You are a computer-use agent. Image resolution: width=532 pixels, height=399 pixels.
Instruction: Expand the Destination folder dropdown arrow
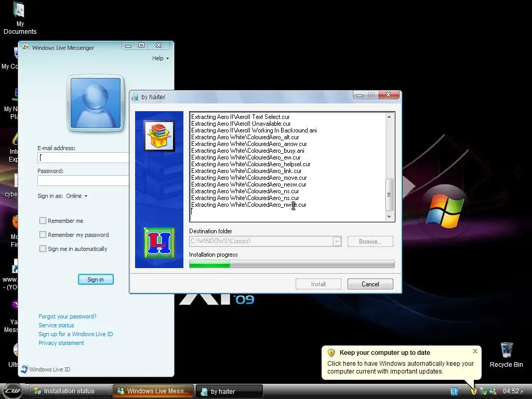(337, 241)
